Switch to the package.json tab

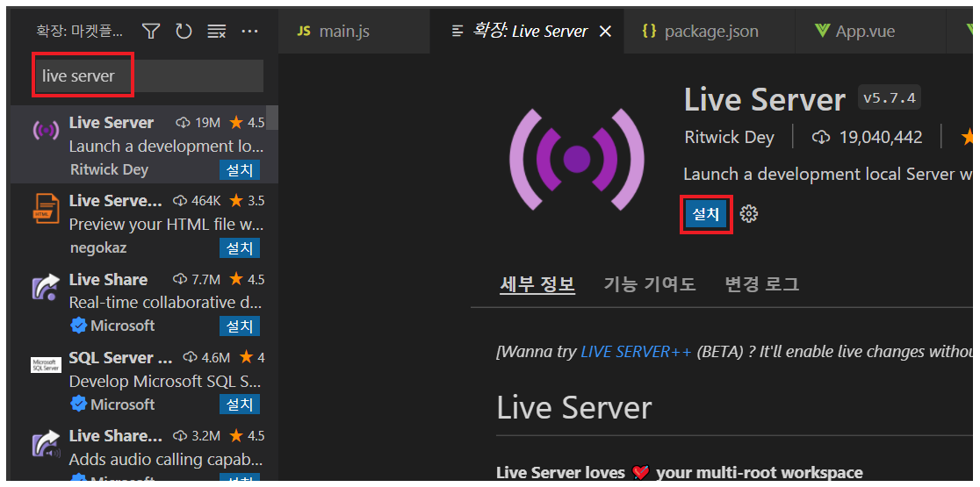(710, 32)
